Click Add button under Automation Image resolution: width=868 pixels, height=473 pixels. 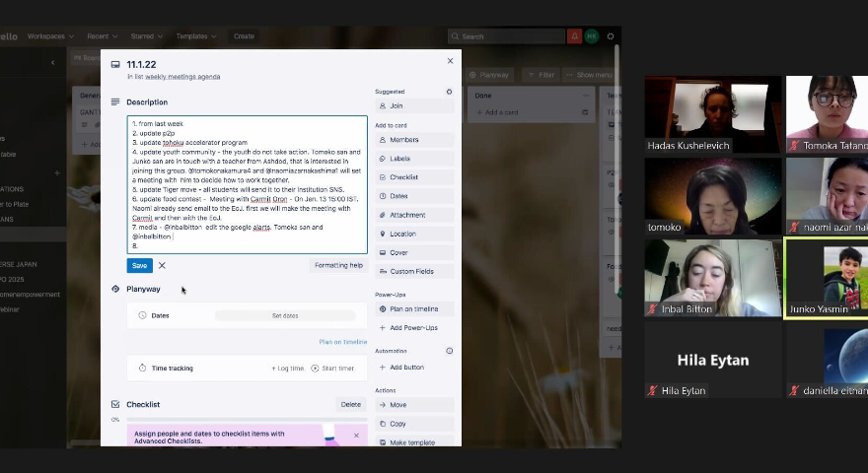(x=414, y=368)
